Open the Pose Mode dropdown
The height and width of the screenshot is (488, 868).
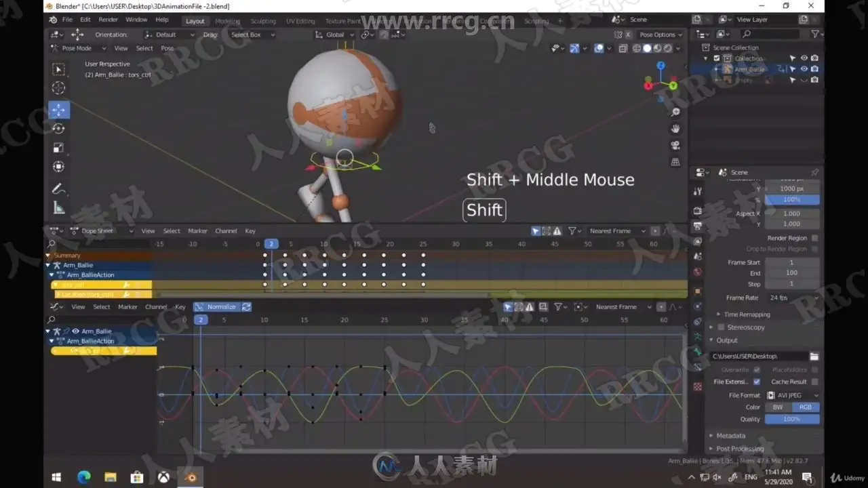79,48
